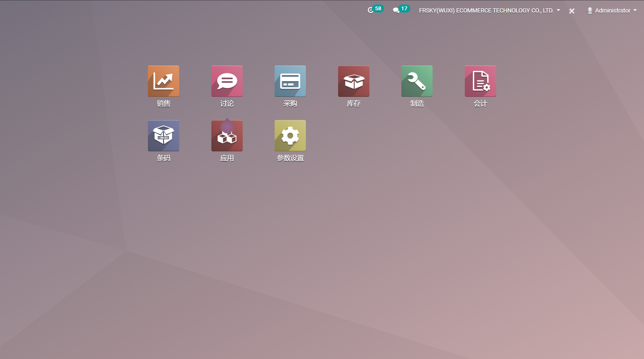The image size is (644, 359).
Task: Click the 条码 label text
Action: coord(163,158)
